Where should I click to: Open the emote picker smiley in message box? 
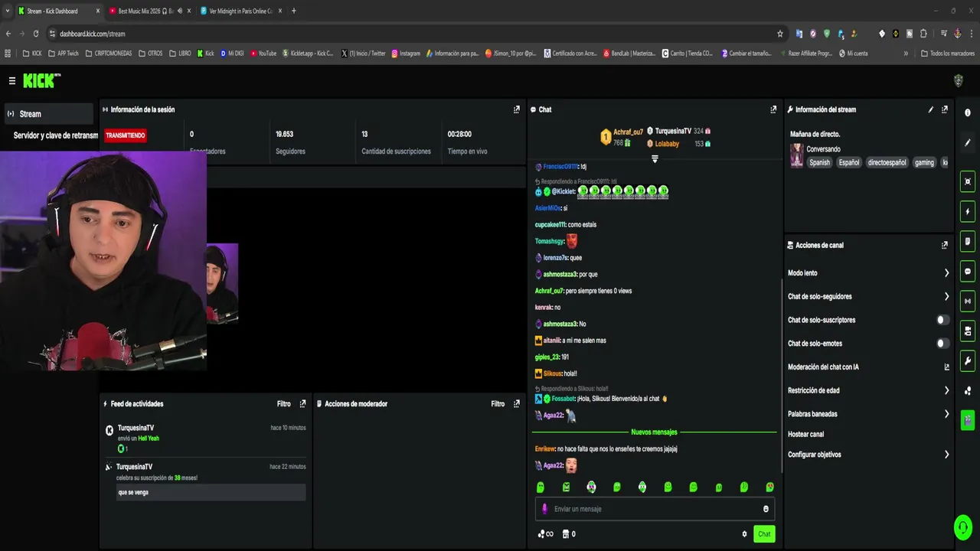(x=766, y=509)
